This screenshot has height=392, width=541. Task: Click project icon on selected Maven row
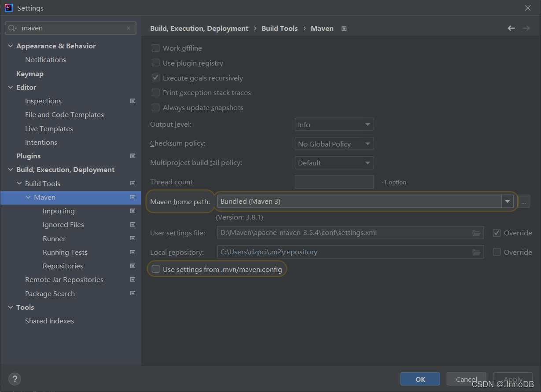point(132,197)
